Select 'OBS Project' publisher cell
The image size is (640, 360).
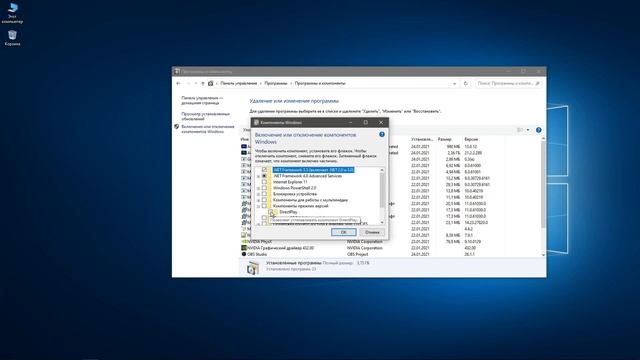[x=358, y=254]
